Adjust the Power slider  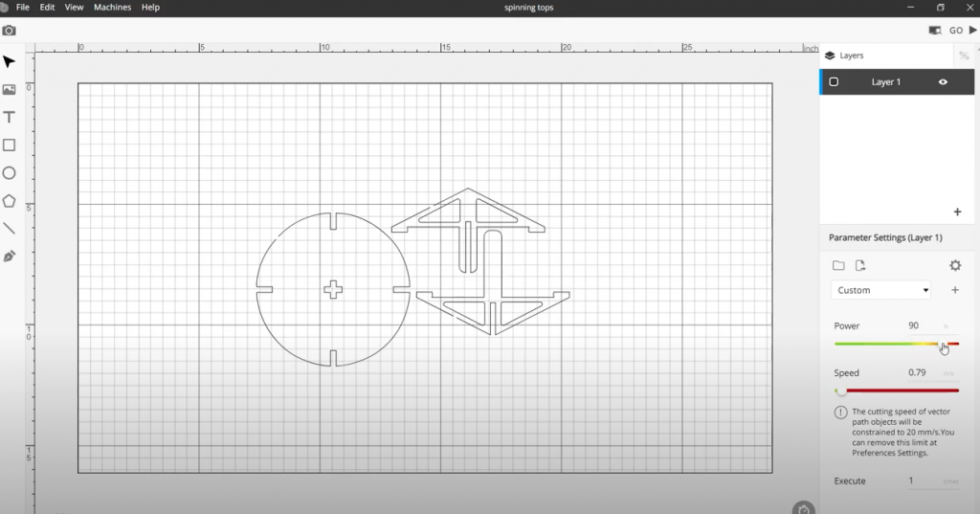click(896, 344)
